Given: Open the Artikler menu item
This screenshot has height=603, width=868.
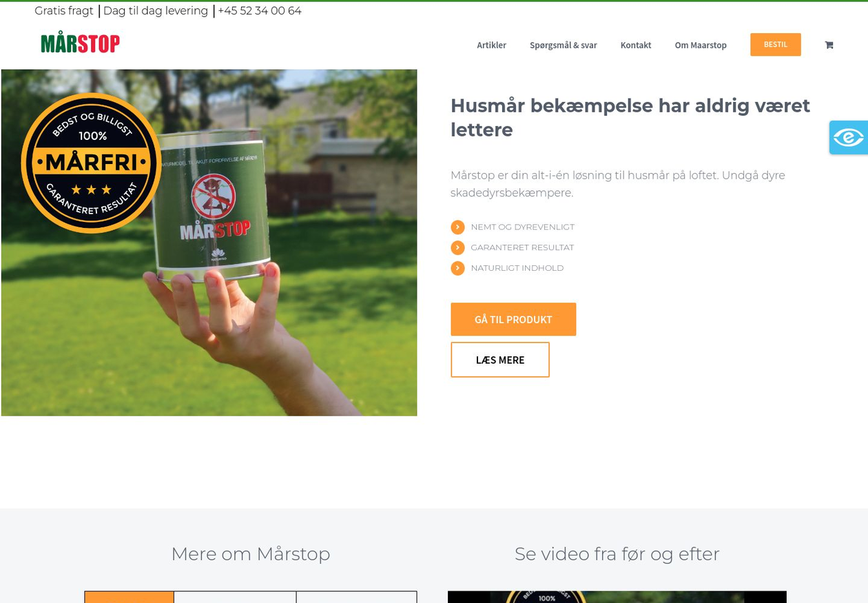Looking at the screenshot, I should point(491,45).
